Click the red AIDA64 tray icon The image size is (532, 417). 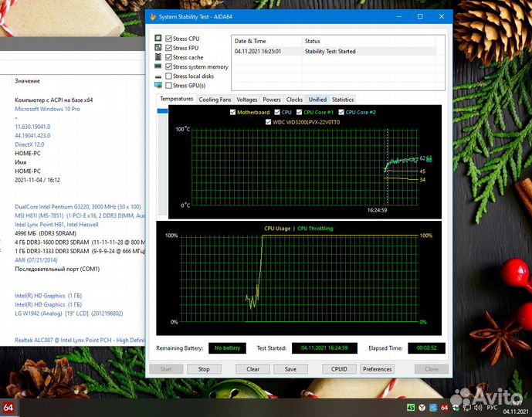(x=444, y=408)
